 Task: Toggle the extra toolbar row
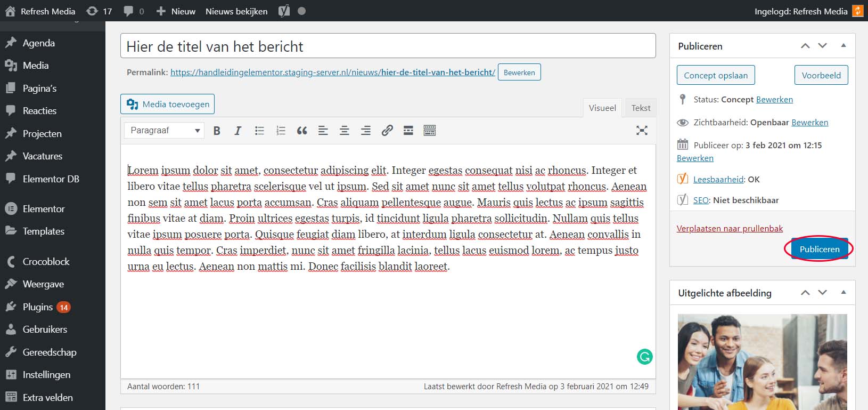tap(430, 131)
